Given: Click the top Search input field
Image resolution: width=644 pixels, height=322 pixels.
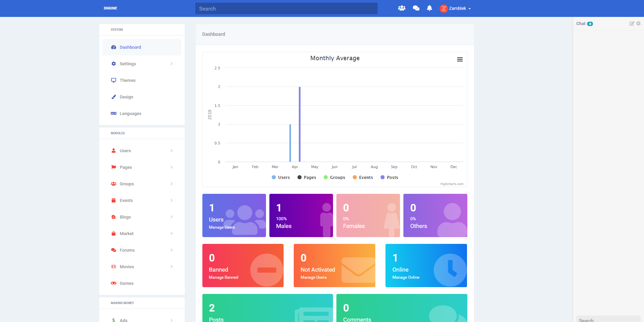Looking at the screenshot, I should [286, 8].
